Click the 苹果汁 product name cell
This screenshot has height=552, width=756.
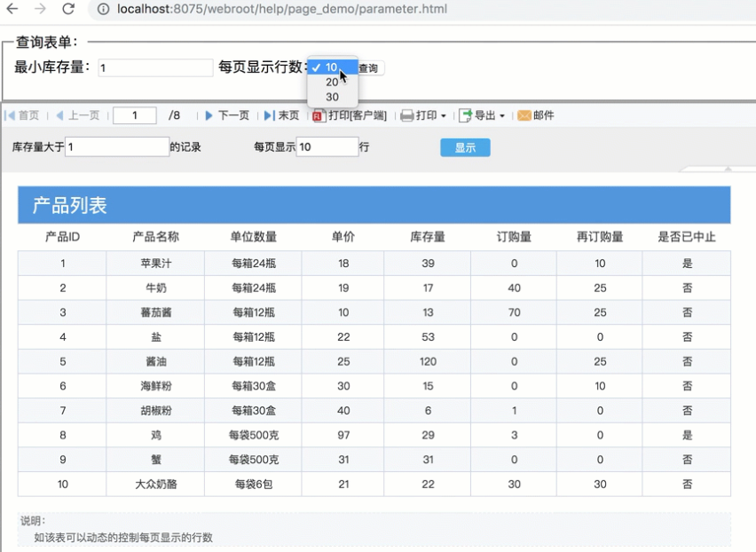156,264
